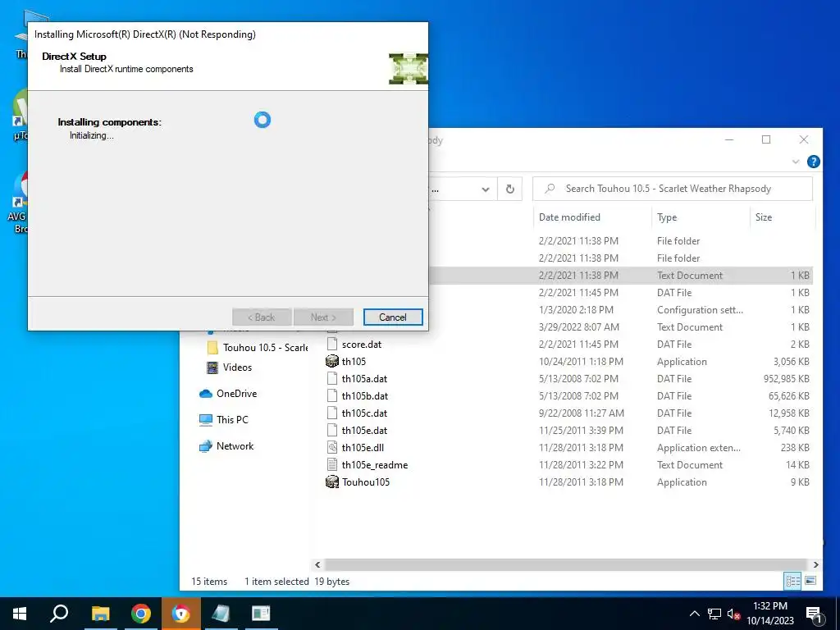The width and height of the screenshot is (840, 630).
Task: Open Videos folder in the navigation pane
Action: tap(230, 367)
